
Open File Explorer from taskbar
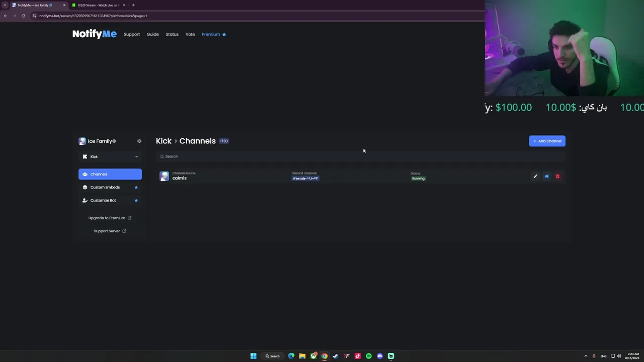[302, 356]
